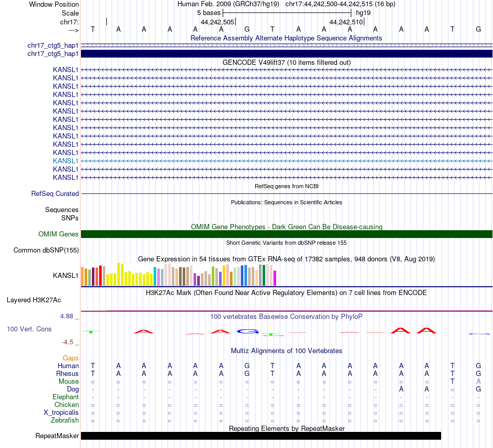Click the dark blue chr17_ctg5_hap1 alignment bar
Image resolution: width=493 pixels, height=448 pixels.
click(286, 54)
